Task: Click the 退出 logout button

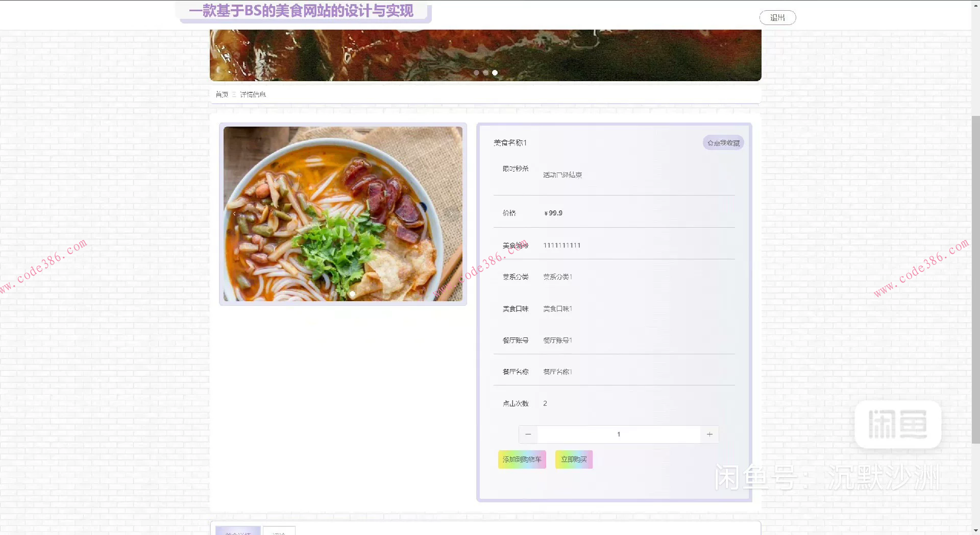Action: [777, 17]
